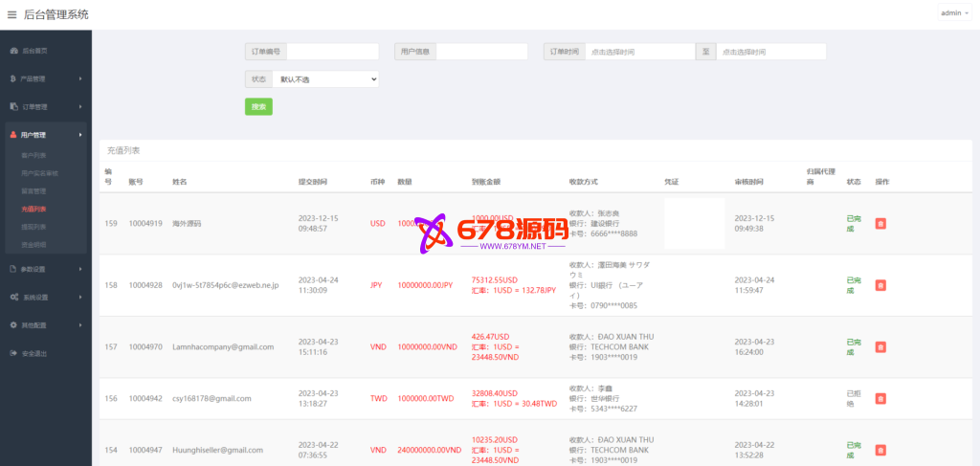This screenshot has width=980, height=466.
Task: Open the end date picker after 至
Action: pyautogui.click(x=771, y=52)
